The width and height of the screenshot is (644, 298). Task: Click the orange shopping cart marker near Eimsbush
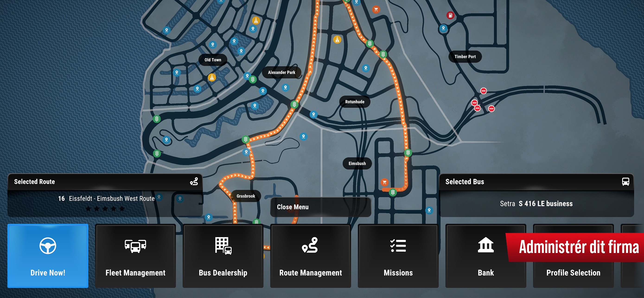click(385, 182)
